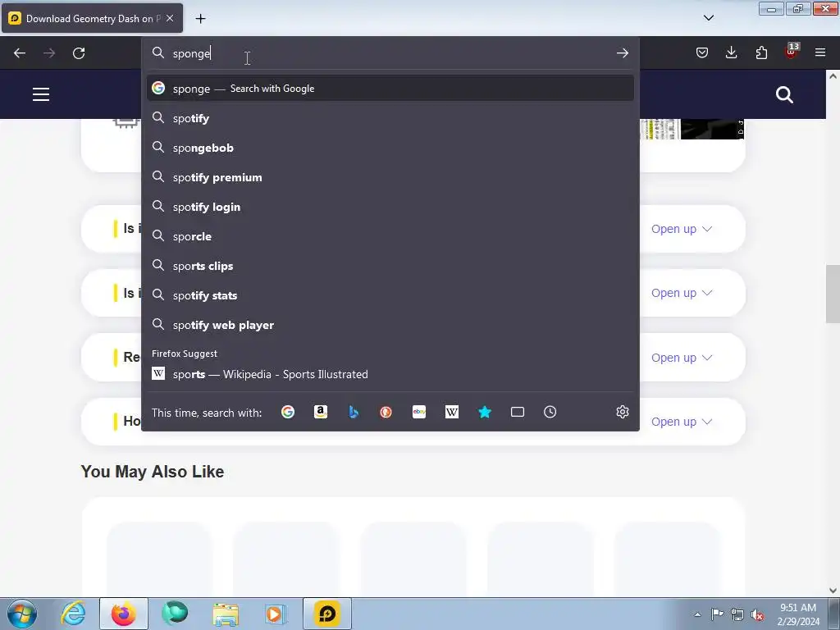Search this time with eBay icon
840x630 pixels.
point(419,412)
